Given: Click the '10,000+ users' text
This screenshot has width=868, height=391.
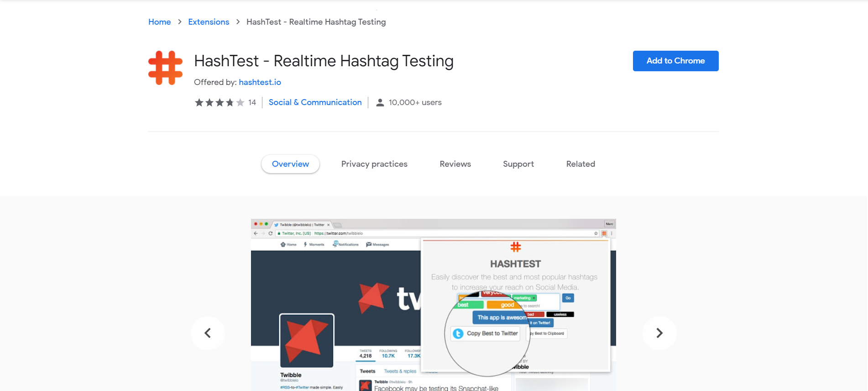Looking at the screenshot, I should (x=415, y=102).
